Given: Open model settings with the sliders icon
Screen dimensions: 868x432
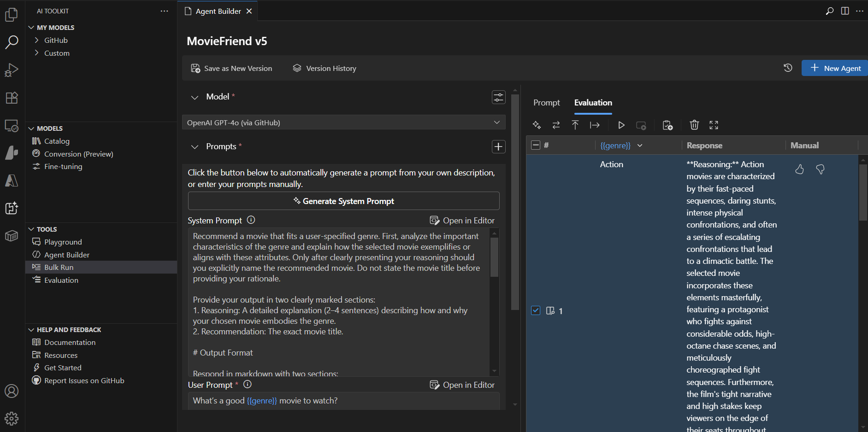Looking at the screenshot, I should pyautogui.click(x=499, y=97).
